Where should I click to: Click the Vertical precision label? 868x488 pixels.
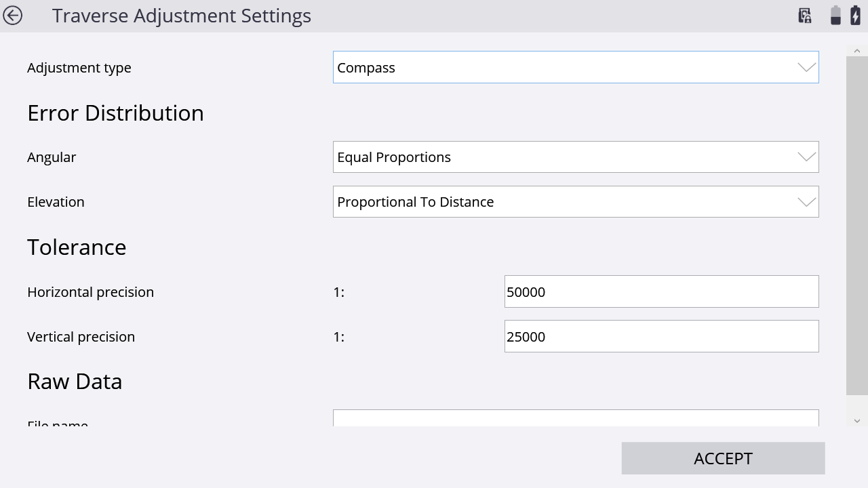81,337
